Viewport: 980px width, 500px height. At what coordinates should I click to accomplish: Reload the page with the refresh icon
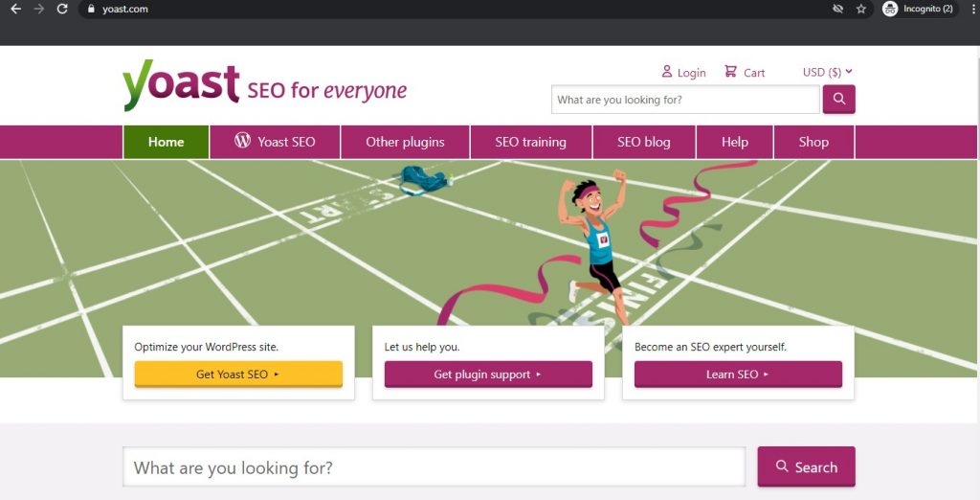tap(62, 9)
